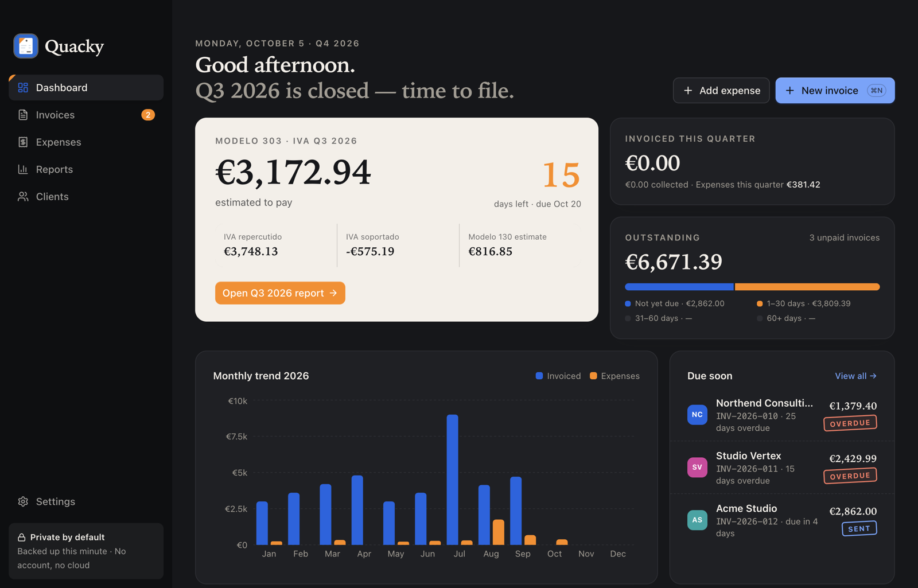918x588 pixels.
Task: Open the Studio Vertex invoice row
Action: pos(782,468)
